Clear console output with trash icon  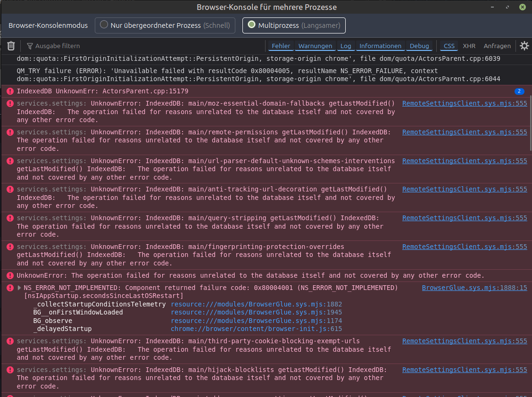pyautogui.click(x=11, y=46)
